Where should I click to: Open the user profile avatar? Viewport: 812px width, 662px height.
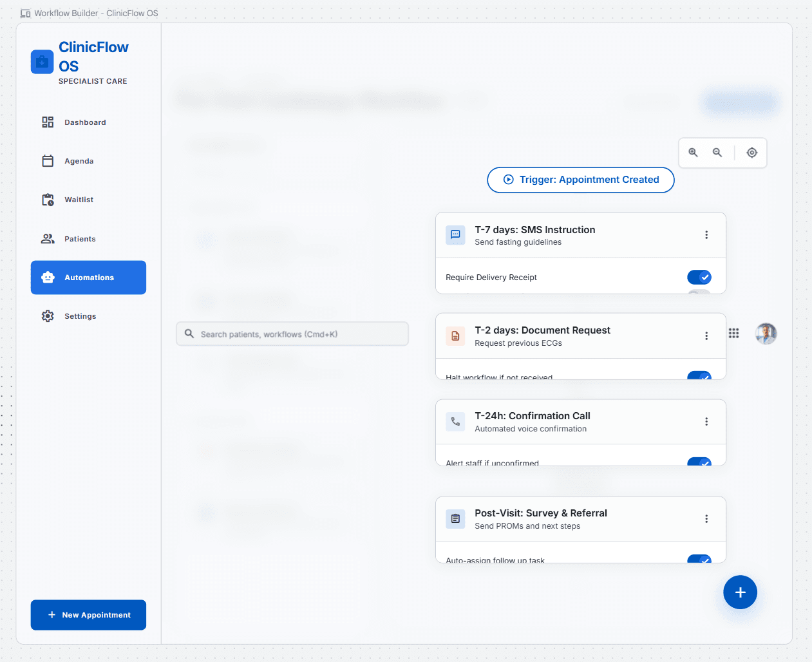[766, 334]
